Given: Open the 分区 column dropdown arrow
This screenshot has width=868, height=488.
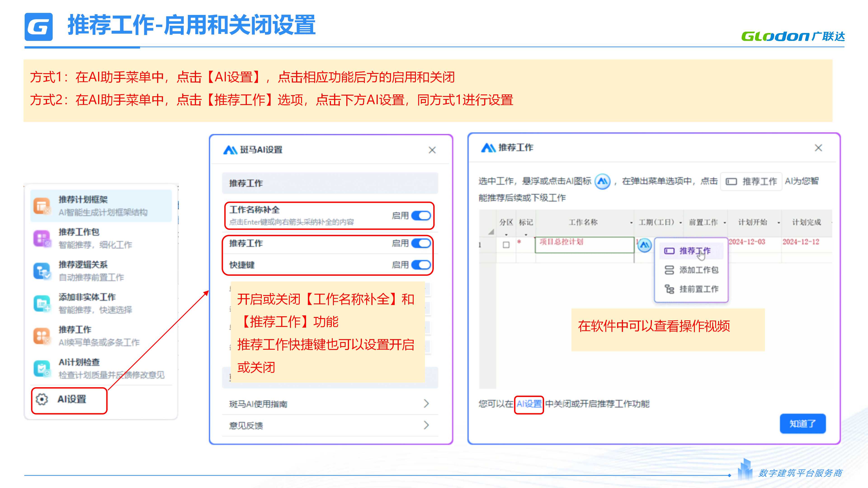Looking at the screenshot, I should point(506,235).
